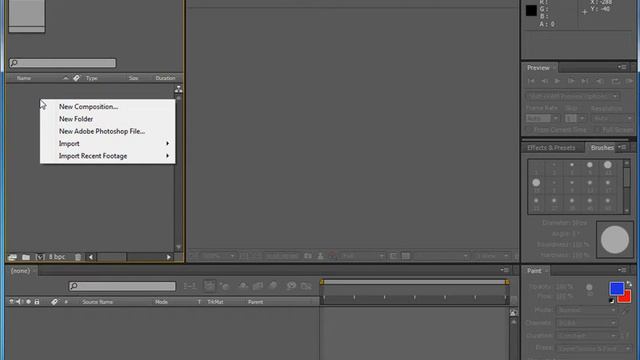Toggle the video eye column switch in timeline

click(x=11, y=302)
